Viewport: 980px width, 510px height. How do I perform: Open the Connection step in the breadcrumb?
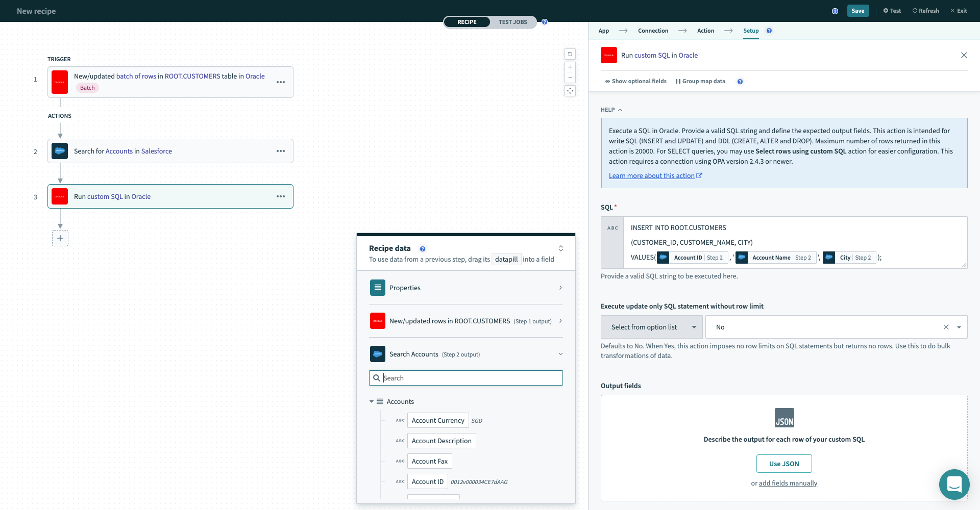(653, 31)
